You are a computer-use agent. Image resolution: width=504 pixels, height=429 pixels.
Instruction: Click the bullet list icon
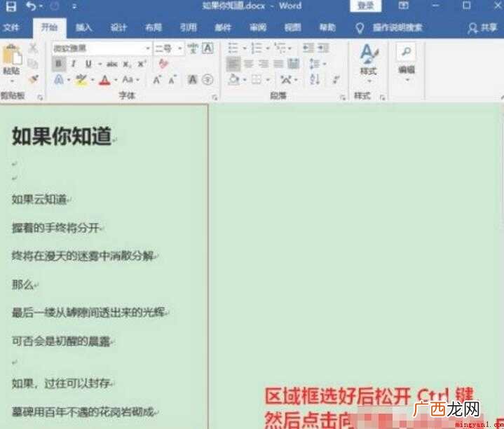click(x=233, y=48)
